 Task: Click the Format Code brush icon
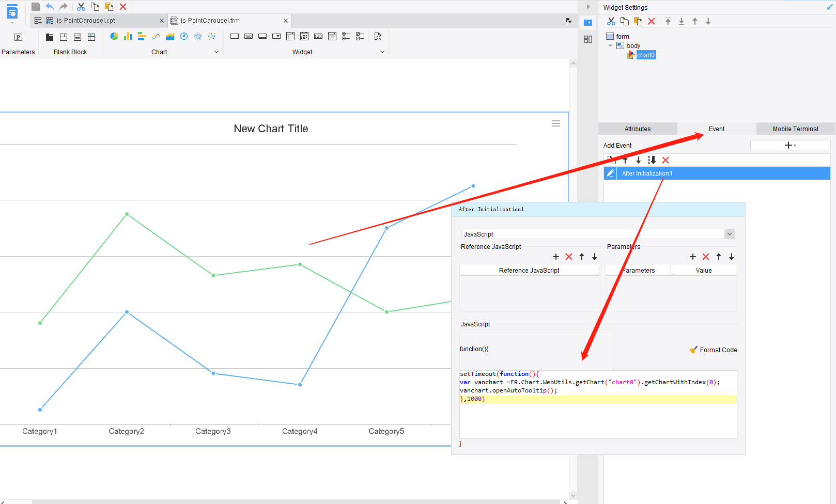tap(693, 350)
